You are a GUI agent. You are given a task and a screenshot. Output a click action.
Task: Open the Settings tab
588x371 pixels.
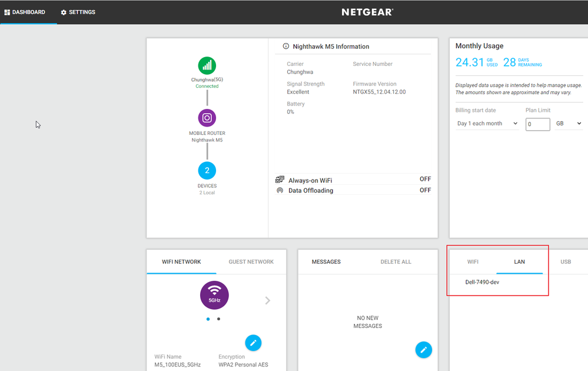(78, 12)
